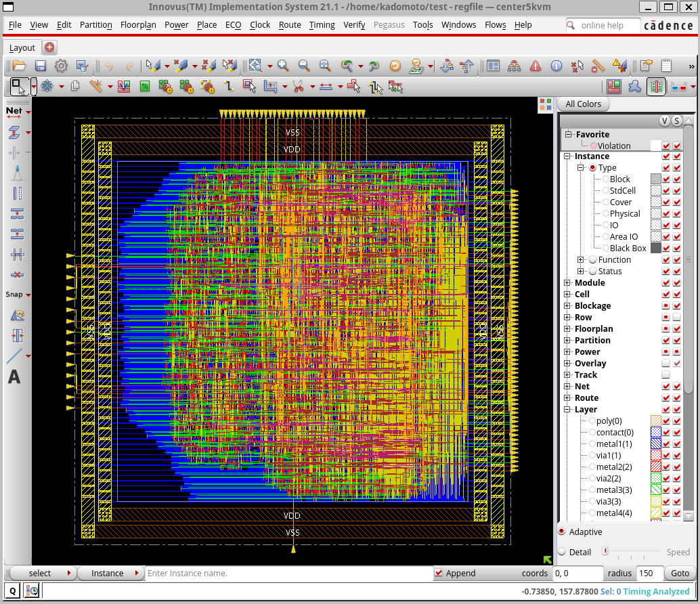Collapse the Instance tree section
Image resolution: width=700 pixels, height=604 pixels.
click(x=567, y=156)
